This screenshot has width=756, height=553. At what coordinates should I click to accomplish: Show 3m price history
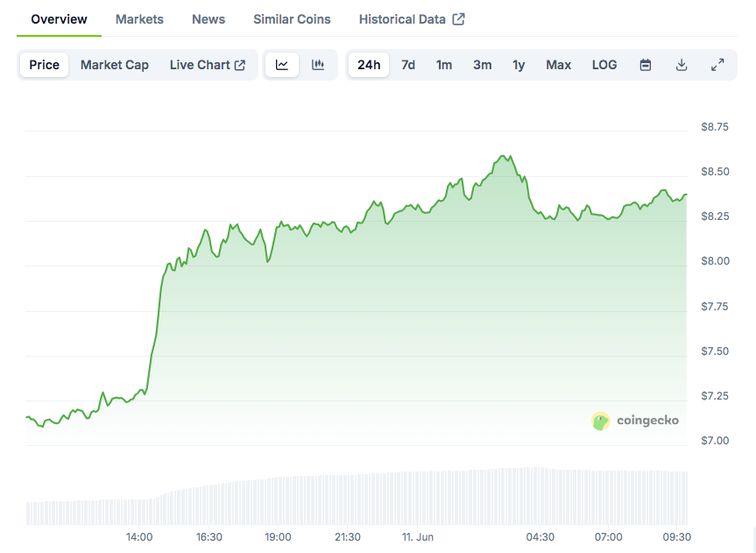pyautogui.click(x=483, y=65)
